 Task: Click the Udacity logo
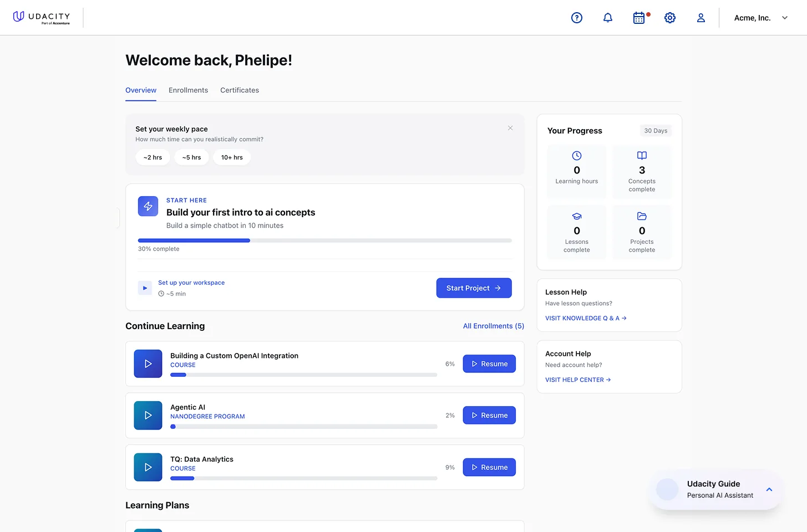point(42,18)
